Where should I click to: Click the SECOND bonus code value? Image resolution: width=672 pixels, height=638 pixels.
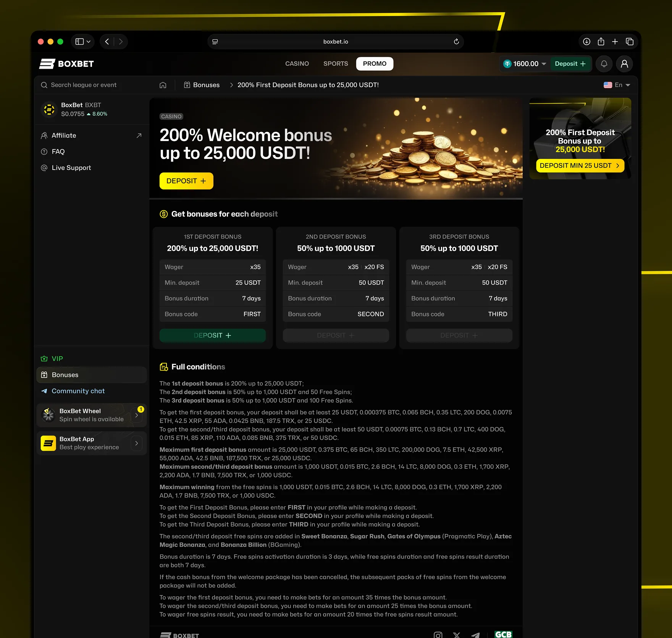pos(371,314)
